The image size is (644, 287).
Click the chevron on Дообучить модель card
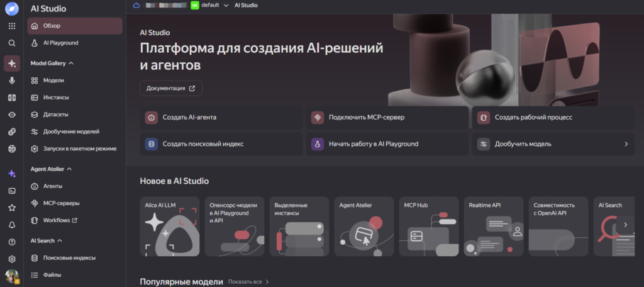tap(626, 144)
